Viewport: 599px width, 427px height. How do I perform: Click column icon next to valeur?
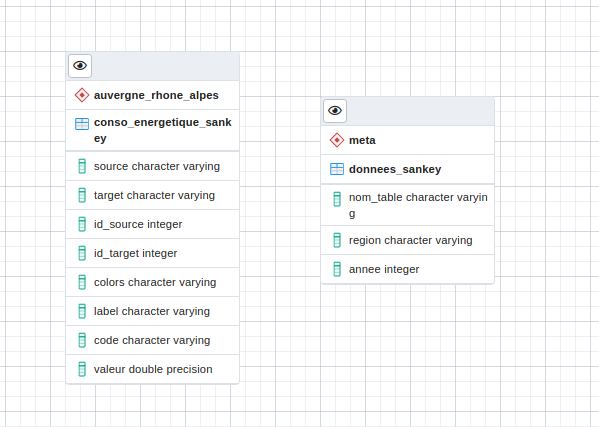tap(82, 369)
